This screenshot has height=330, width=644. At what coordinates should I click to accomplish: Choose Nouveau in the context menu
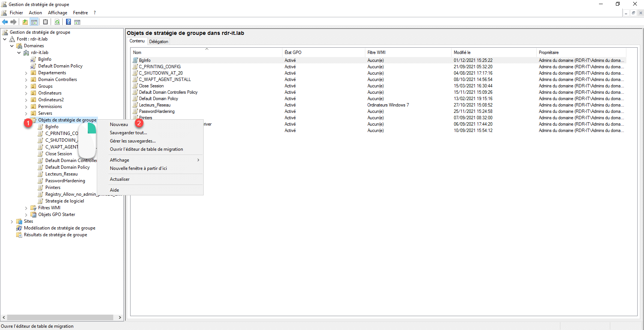click(119, 124)
